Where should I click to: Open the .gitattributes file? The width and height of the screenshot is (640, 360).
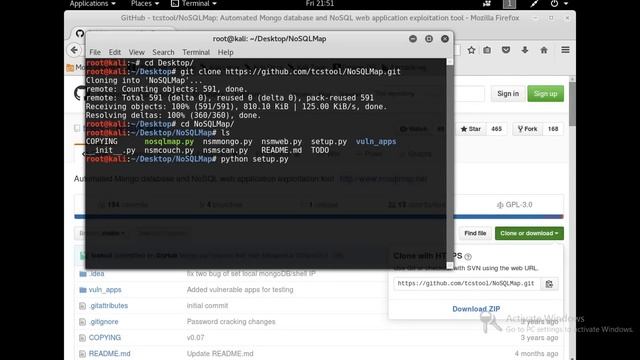click(x=109, y=306)
